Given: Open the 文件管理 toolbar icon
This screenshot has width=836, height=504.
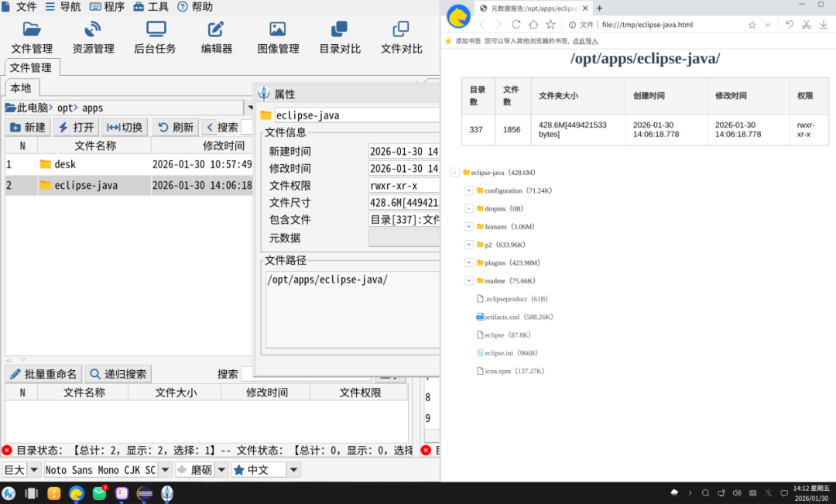Looking at the screenshot, I should coord(32,37).
